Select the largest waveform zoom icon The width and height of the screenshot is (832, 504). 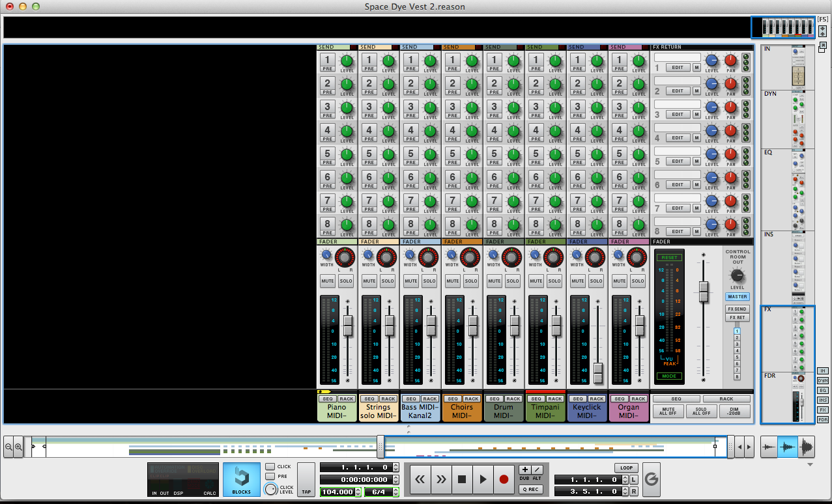[x=807, y=447]
